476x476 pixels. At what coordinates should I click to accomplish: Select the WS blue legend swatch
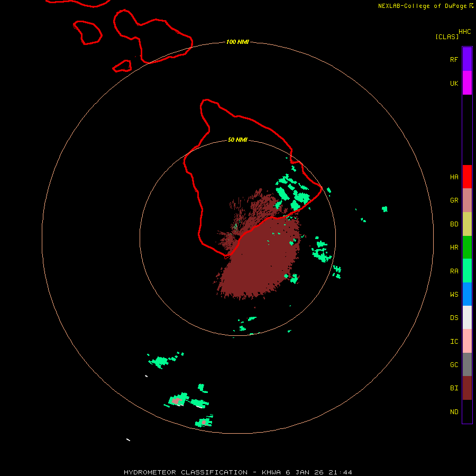(x=467, y=294)
